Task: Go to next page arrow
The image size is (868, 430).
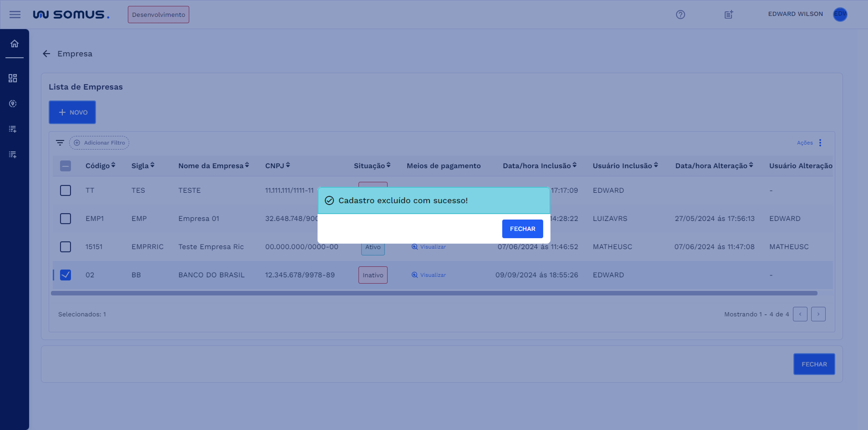Action: 818,314
